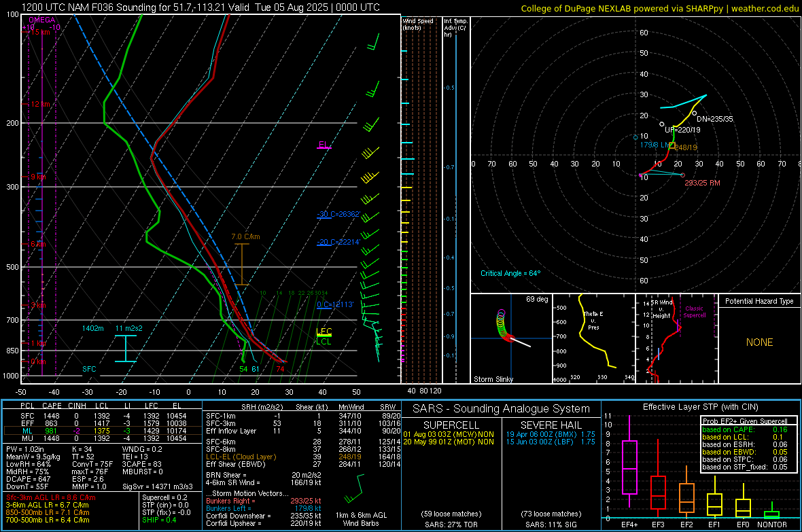This screenshot has width=802, height=532.
Task: Click 'based on CAPE: 0.16' probability row
Action: [x=745, y=429]
